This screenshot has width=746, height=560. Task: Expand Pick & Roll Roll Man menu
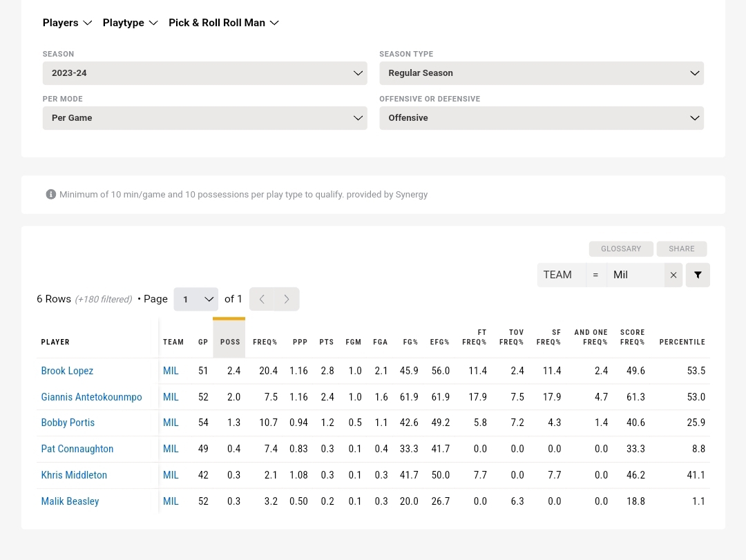(x=224, y=23)
